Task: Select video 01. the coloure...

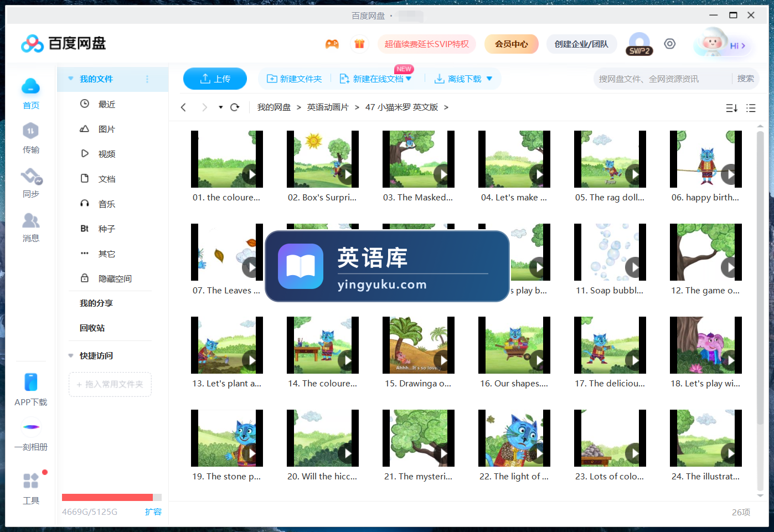Action: [x=227, y=159]
